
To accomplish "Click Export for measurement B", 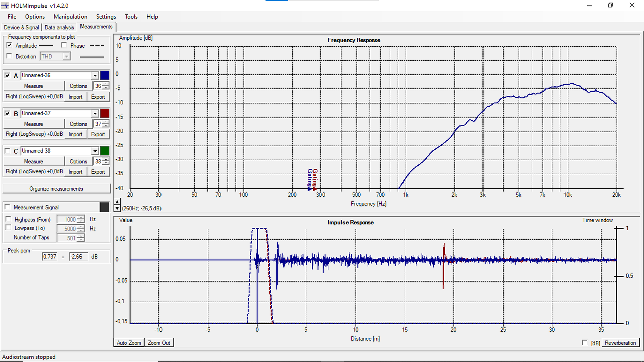I will coord(98,134).
